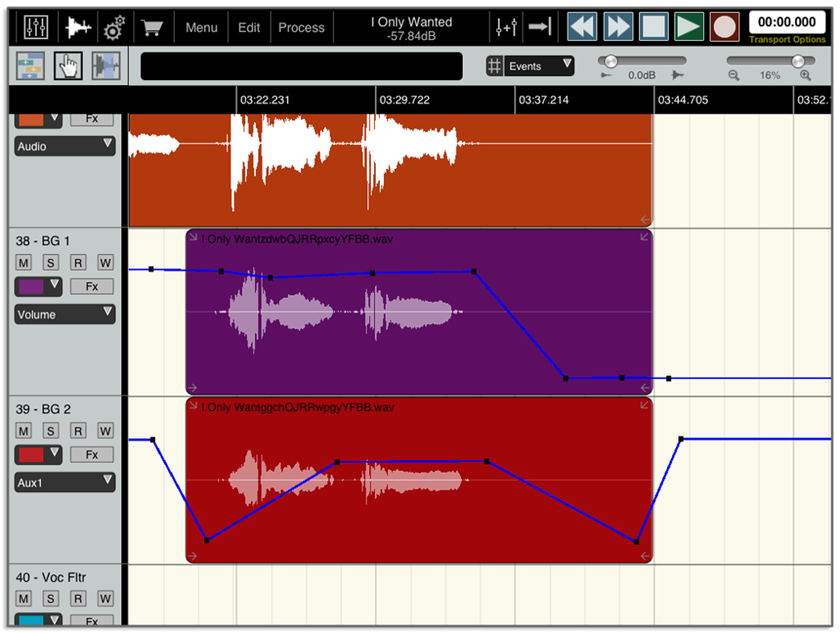Expand the Volume automation dropdown
Viewport: 840px width, 634px height.
pos(65,315)
